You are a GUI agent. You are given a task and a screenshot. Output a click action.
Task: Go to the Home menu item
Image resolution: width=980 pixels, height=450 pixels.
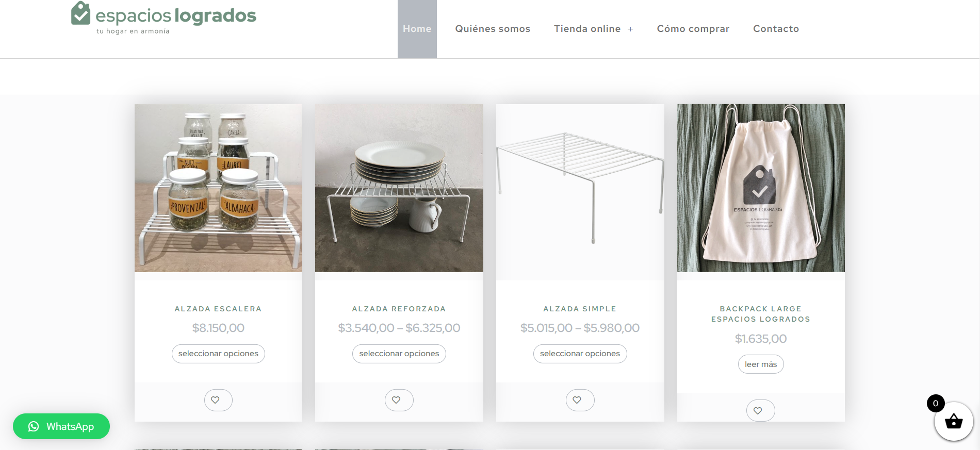click(417, 29)
